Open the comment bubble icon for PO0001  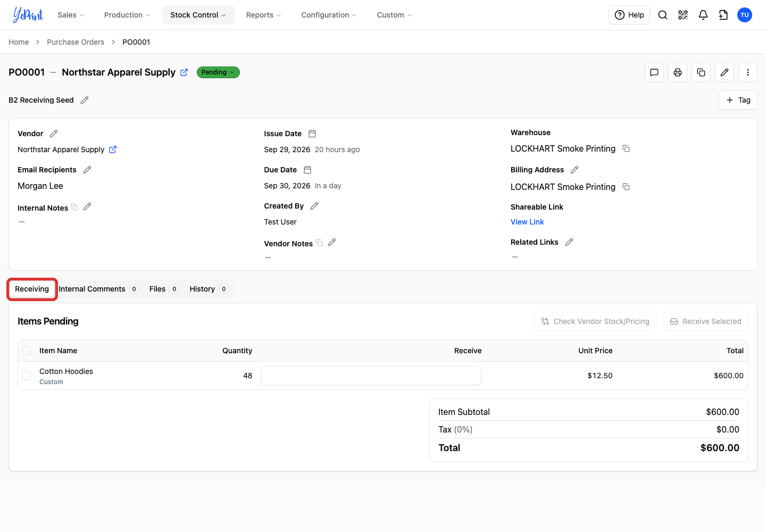tap(654, 72)
